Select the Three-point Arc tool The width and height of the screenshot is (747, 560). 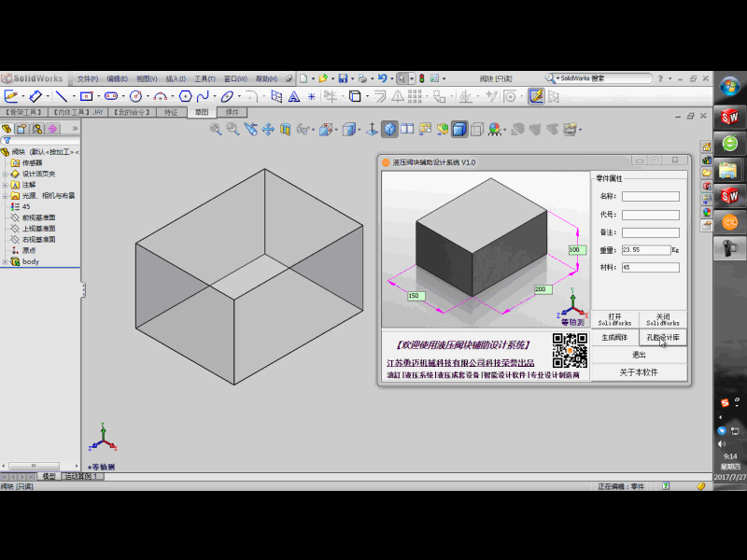click(160, 96)
